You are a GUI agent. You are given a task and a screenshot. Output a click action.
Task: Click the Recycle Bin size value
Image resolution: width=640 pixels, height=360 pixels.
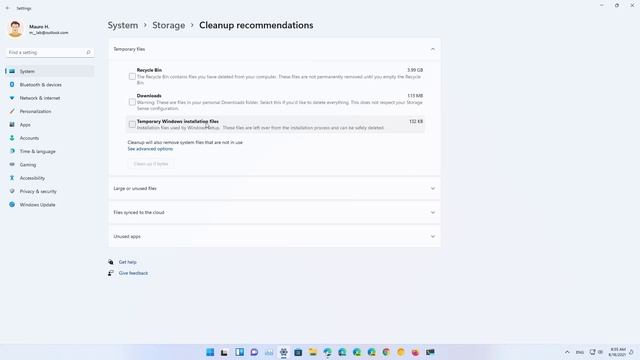point(415,70)
